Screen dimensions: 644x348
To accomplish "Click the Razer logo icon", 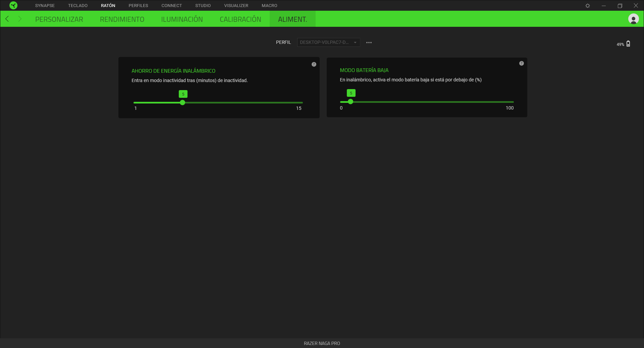I will tap(13, 5).
